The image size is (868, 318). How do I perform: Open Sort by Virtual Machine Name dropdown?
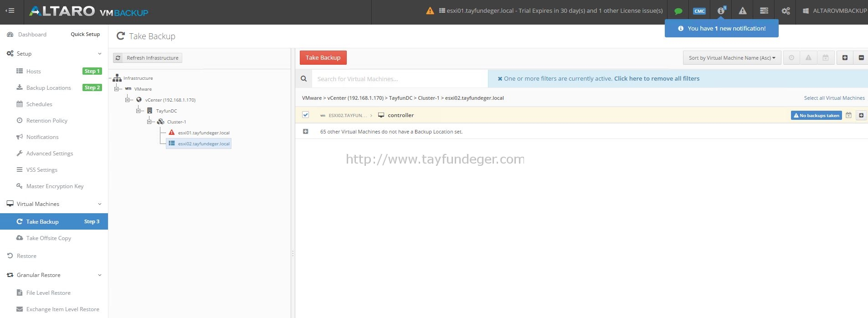point(732,58)
